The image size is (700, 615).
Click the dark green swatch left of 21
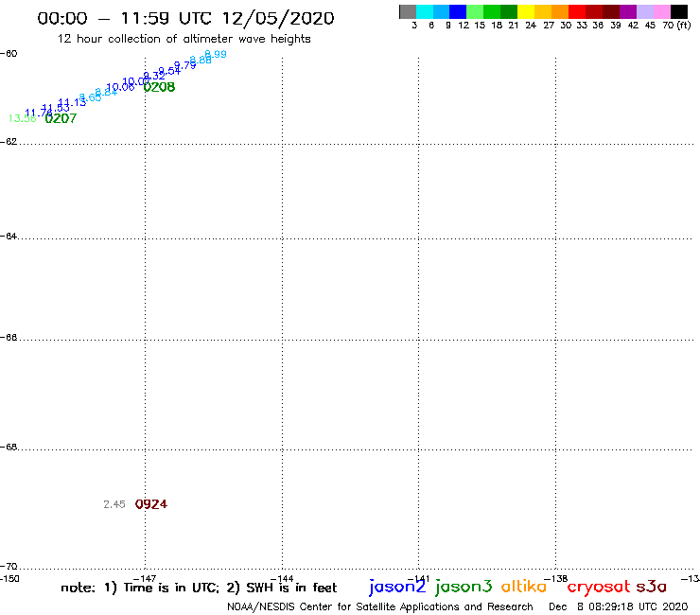[x=509, y=12]
